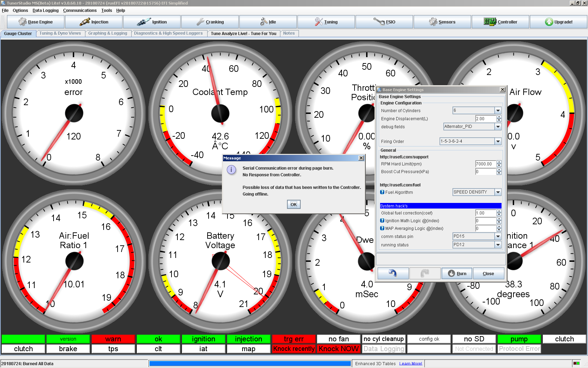Click the MAP Averaging Logic index field

[486, 228]
